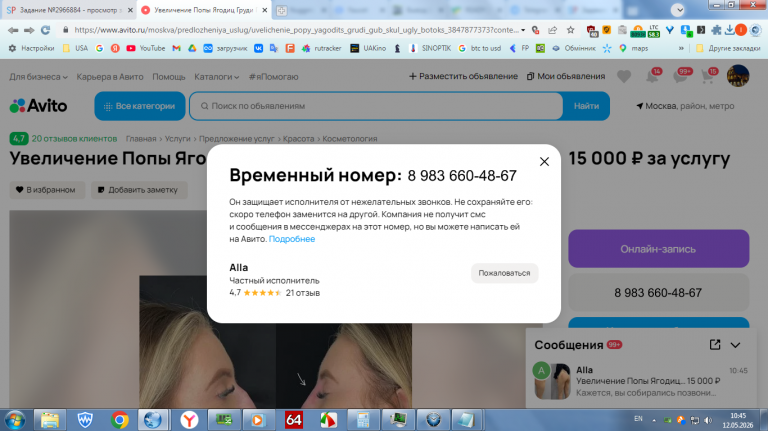Open the Подробнее link in the popup
The height and width of the screenshot is (431, 768).
coord(292,239)
